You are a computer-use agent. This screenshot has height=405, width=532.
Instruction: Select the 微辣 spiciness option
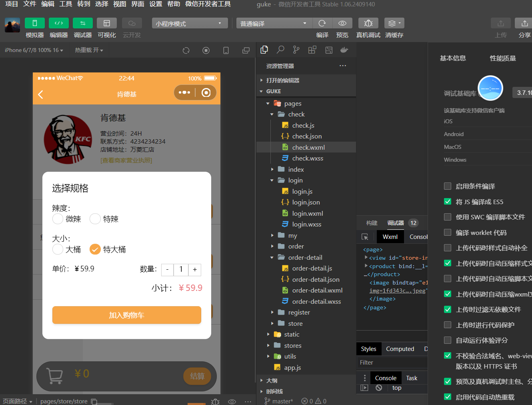pyautogui.click(x=58, y=219)
